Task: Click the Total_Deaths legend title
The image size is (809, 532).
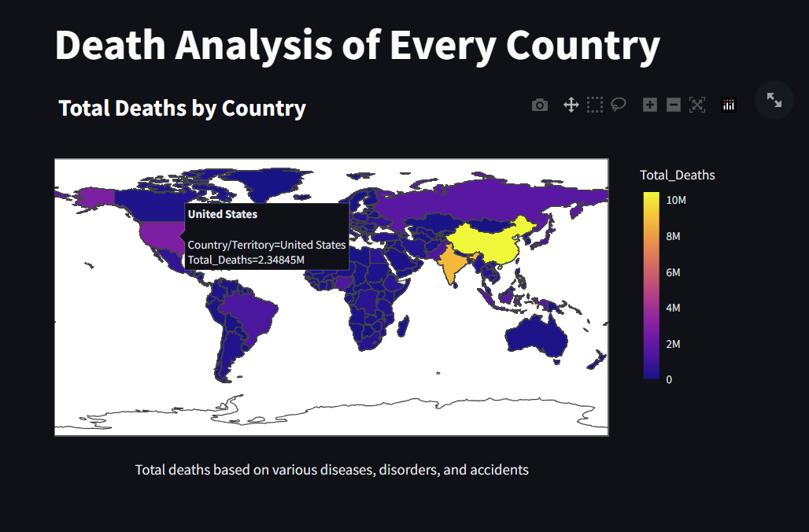Action: pyautogui.click(x=678, y=175)
